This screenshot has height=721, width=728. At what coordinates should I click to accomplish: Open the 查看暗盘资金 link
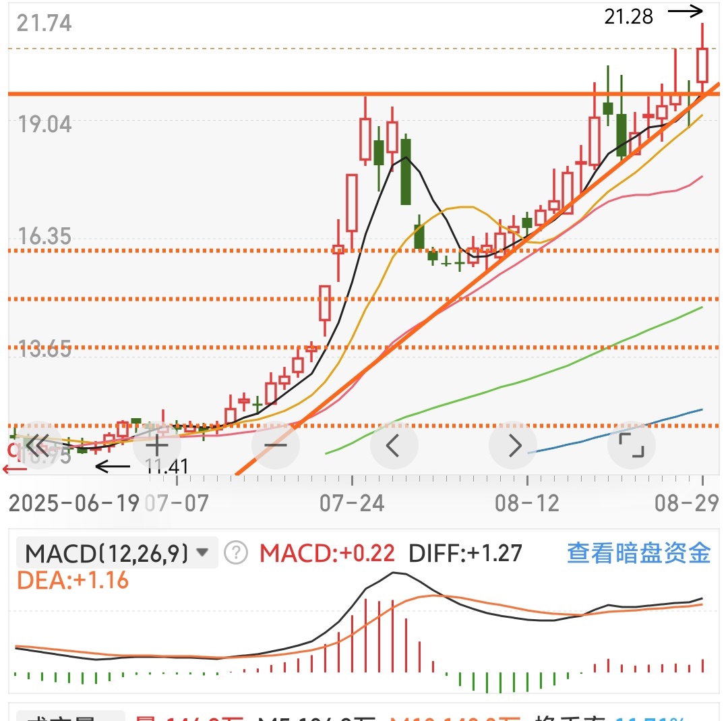tap(639, 553)
